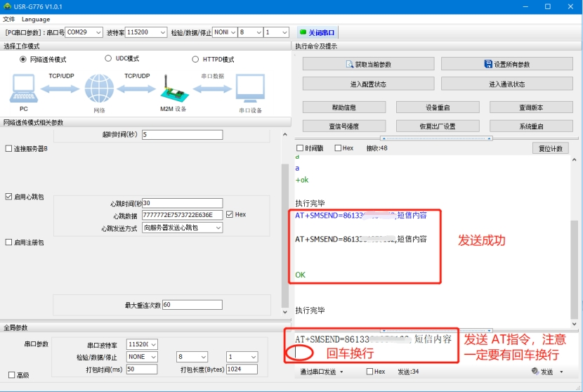Expand the 波特率 115200 dropdown in toolbar
583x392 pixels.
146,32
